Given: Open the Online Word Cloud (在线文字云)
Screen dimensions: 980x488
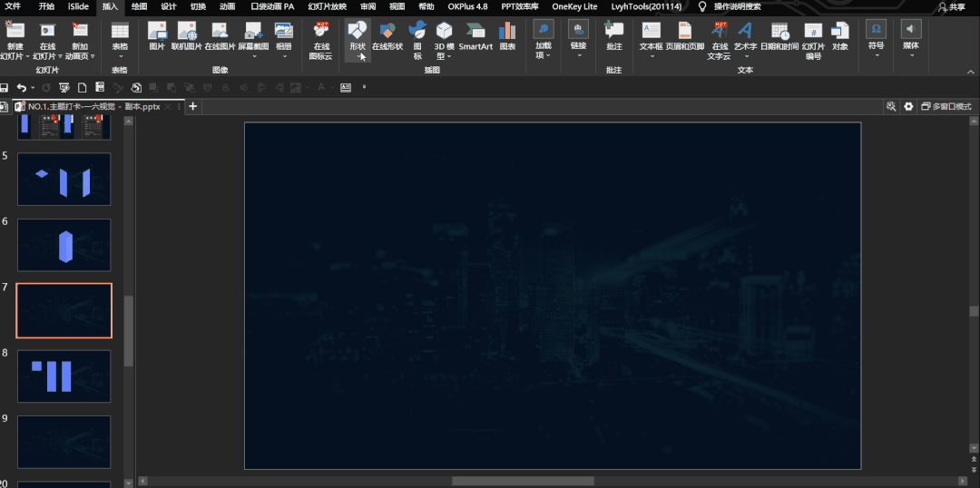Looking at the screenshot, I should pyautogui.click(x=719, y=30).
